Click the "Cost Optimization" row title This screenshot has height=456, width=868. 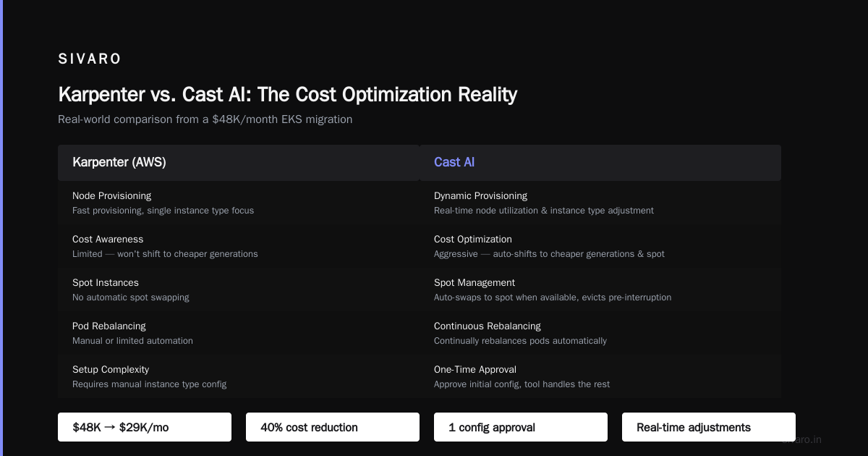[x=473, y=240]
